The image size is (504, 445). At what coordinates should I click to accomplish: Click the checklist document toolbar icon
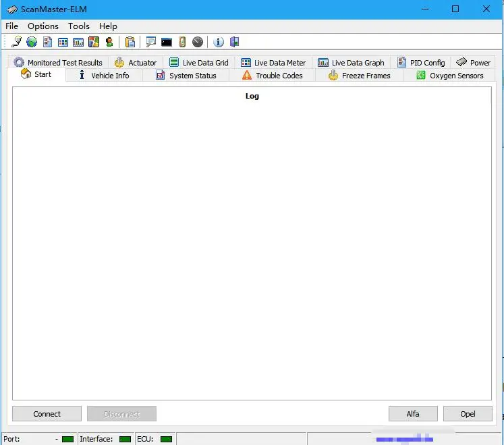[48, 42]
